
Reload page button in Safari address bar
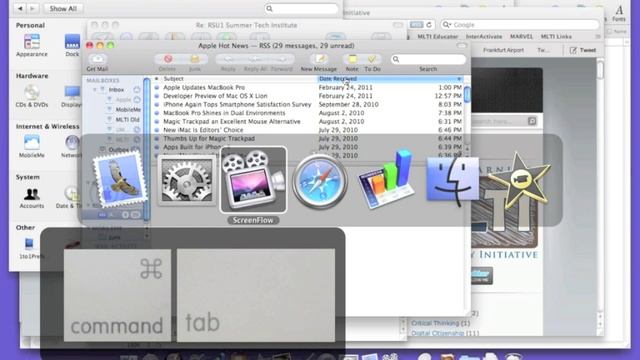click(429, 25)
